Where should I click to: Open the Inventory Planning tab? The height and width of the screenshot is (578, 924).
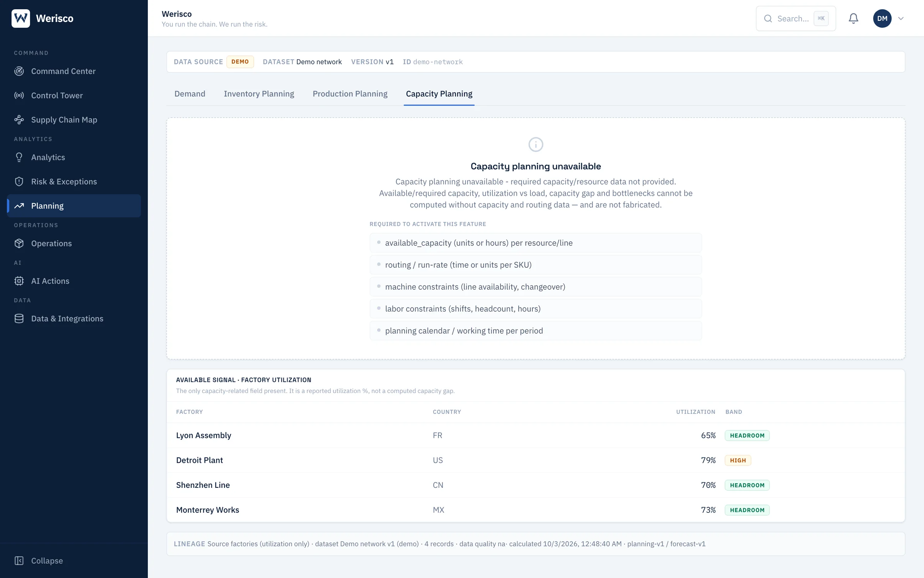click(259, 94)
